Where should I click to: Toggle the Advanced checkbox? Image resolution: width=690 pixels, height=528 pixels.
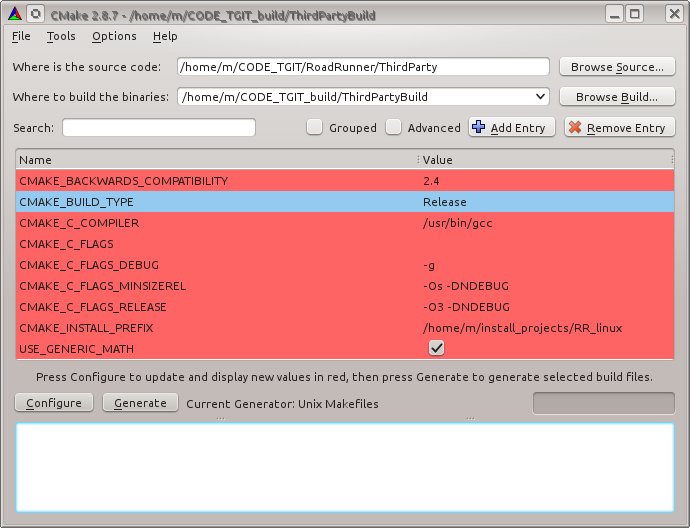(394, 128)
